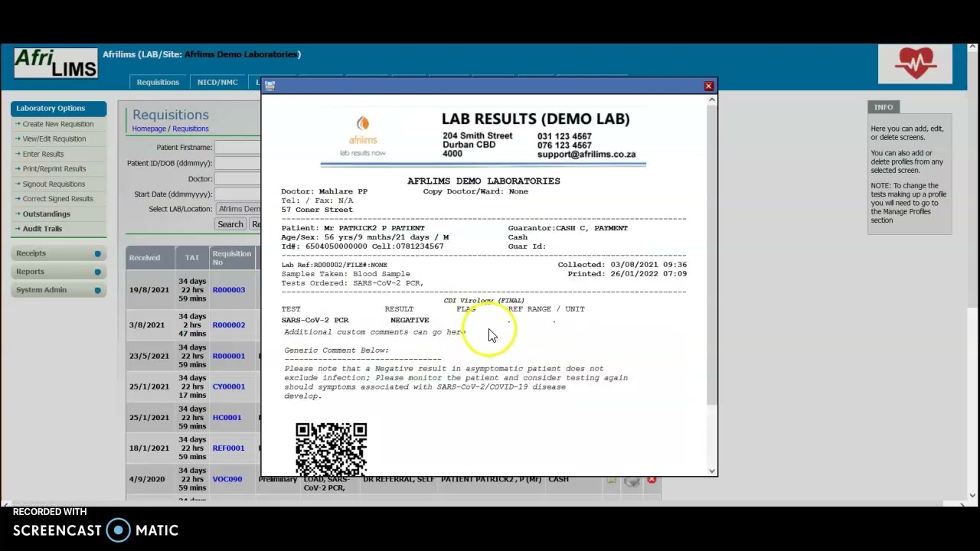Image resolution: width=980 pixels, height=551 pixels.
Task: Open requisition VOC090
Action: tap(227, 479)
